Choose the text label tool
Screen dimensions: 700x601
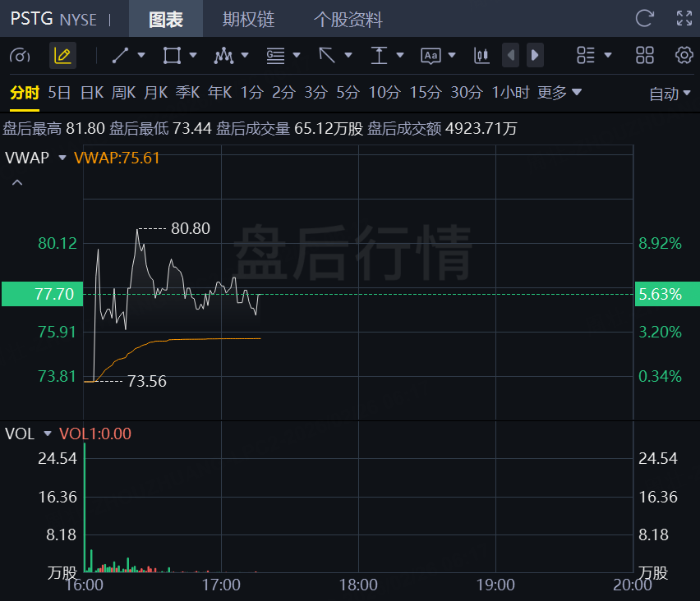tap(431, 55)
